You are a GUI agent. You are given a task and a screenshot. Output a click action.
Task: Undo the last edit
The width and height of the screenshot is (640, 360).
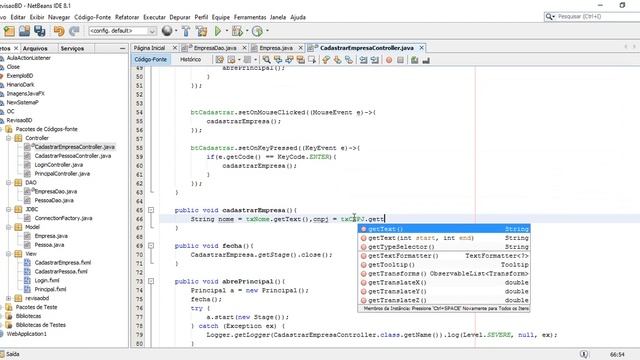click(x=59, y=31)
